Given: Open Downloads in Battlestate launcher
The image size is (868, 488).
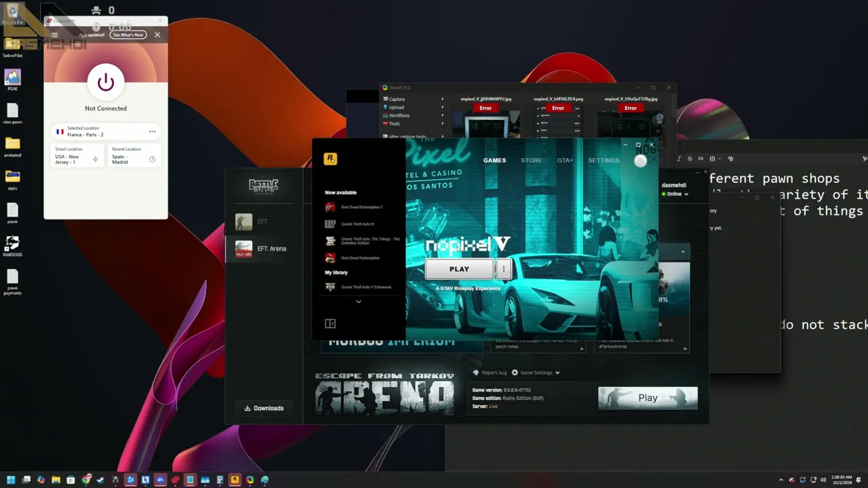Looking at the screenshot, I should [x=264, y=408].
